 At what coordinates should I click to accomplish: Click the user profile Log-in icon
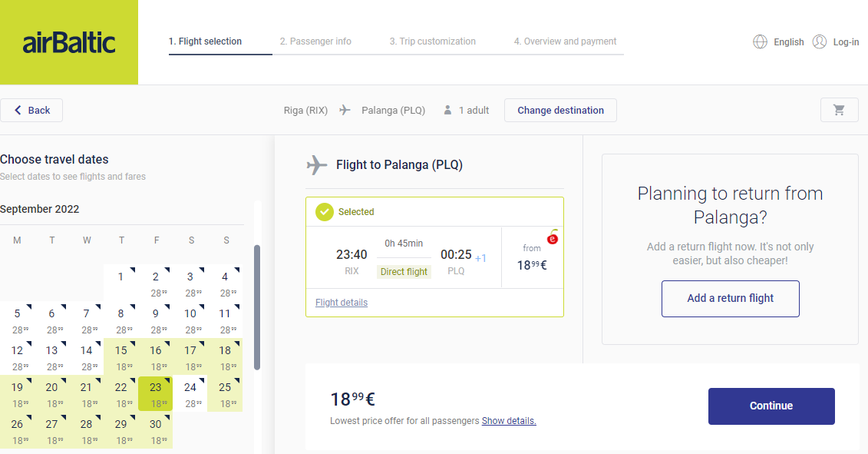(820, 41)
